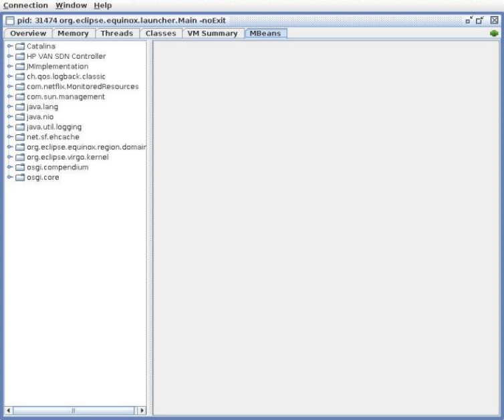
Task: Select the osgi.compendium label
Action: tap(57, 167)
